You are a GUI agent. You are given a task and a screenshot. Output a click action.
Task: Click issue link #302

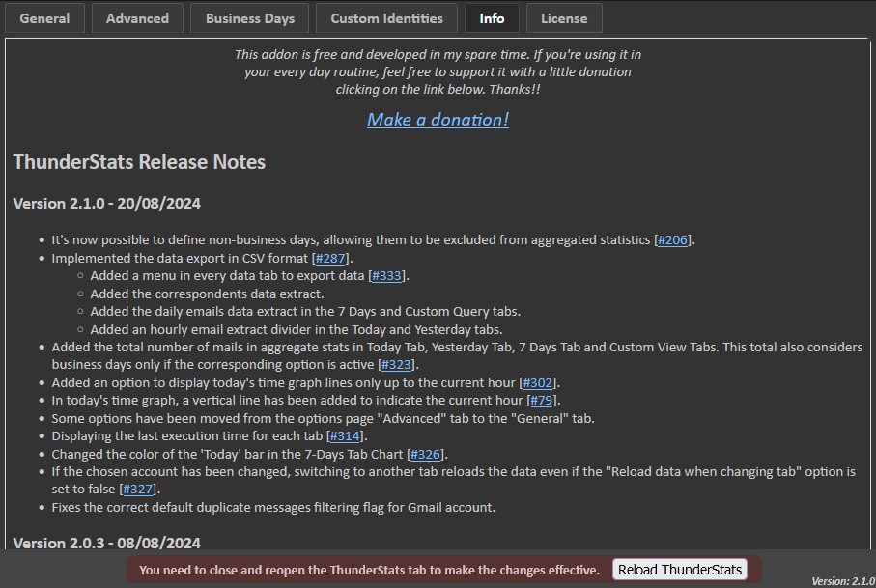click(537, 383)
